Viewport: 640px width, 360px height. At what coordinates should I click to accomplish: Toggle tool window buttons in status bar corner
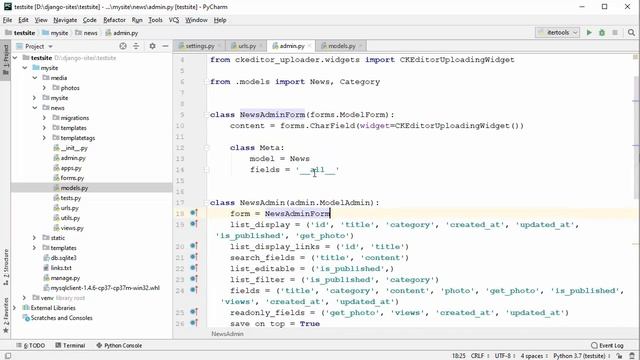point(8,356)
